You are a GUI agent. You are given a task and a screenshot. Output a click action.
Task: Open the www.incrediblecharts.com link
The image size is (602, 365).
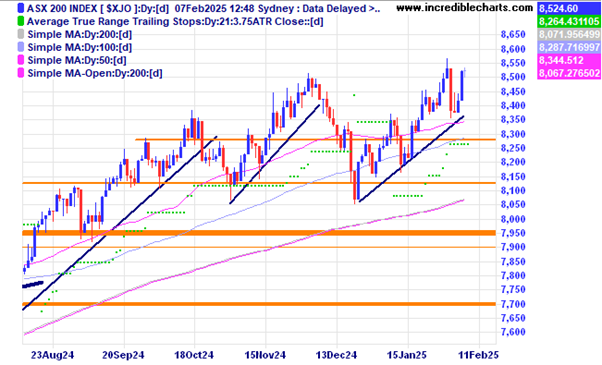(x=465, y=8)
